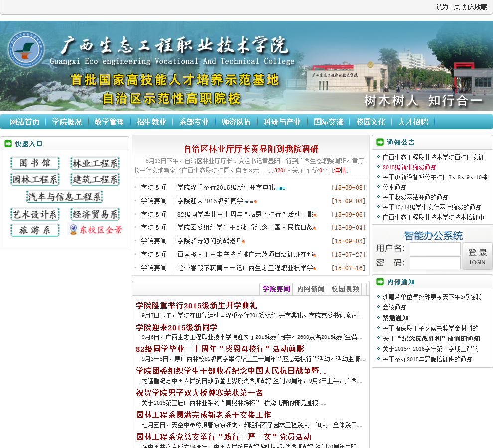Open 教学管理 navigation menu

point(110,122)
